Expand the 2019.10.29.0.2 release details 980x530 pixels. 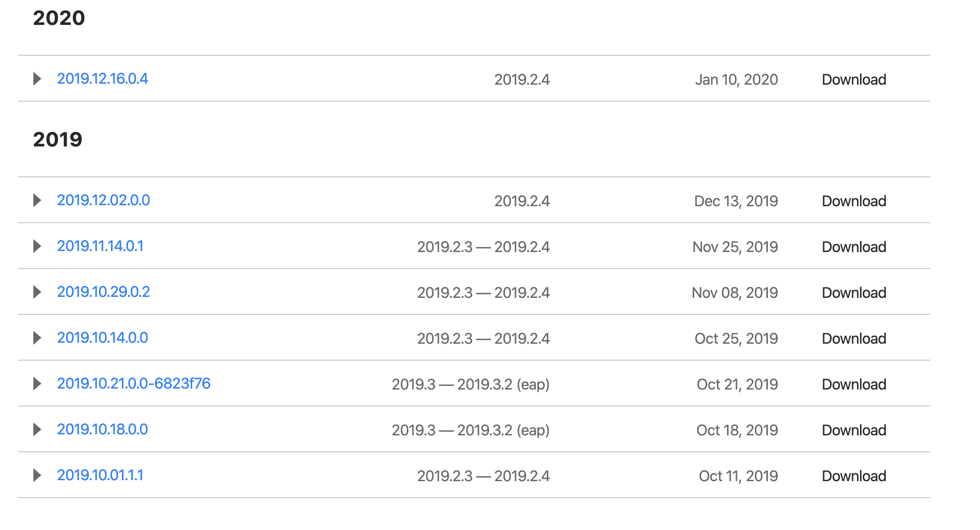click(x=37, y=292)
